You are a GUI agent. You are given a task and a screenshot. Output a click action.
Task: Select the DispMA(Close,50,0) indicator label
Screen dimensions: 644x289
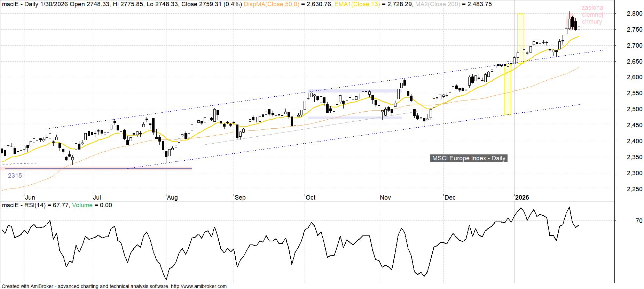271,4
